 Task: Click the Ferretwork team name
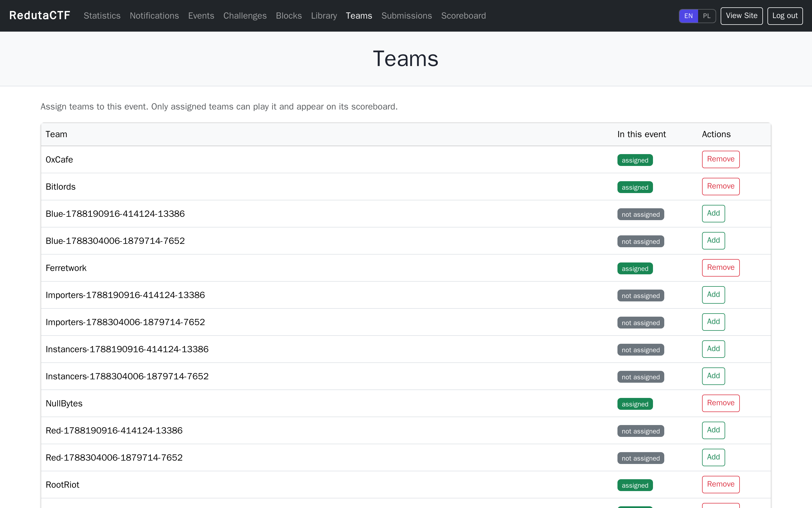(x=66, y=268)
